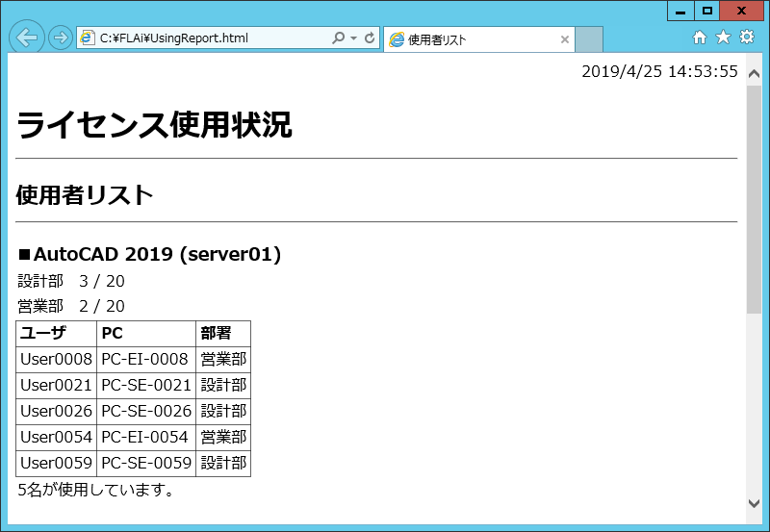
Task: Select the 使用者リスト browser tab
Action: click(478, 39)
